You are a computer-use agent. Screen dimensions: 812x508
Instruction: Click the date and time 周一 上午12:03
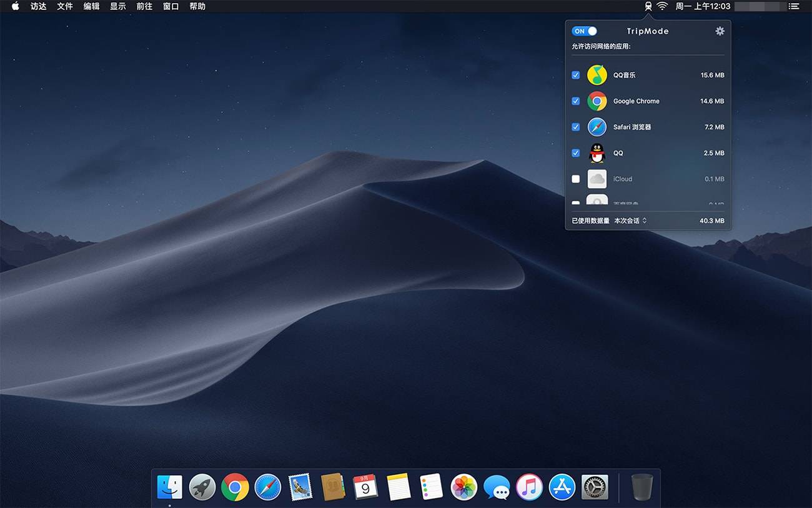703,6
